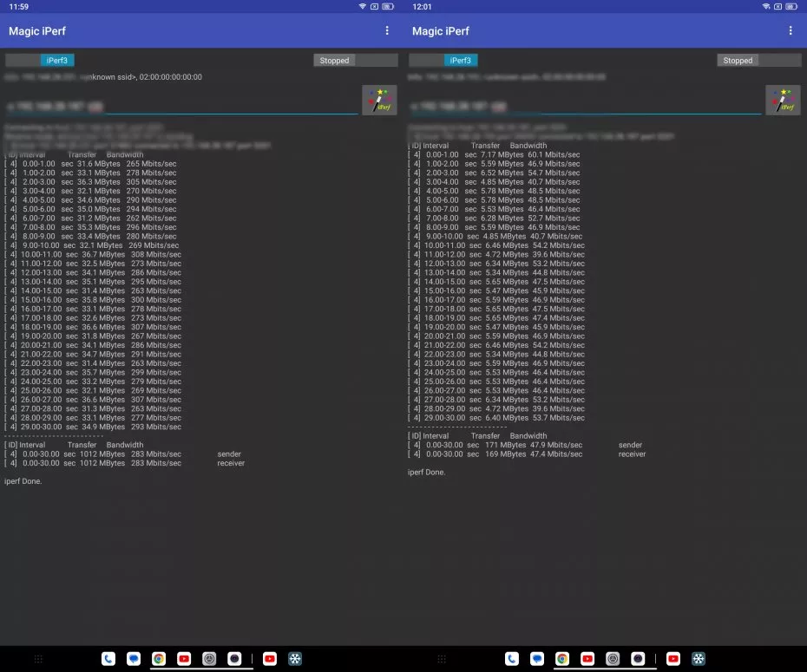Open the app drawer grid in the left taskbar
807x672 pixels.
point(38,659)
